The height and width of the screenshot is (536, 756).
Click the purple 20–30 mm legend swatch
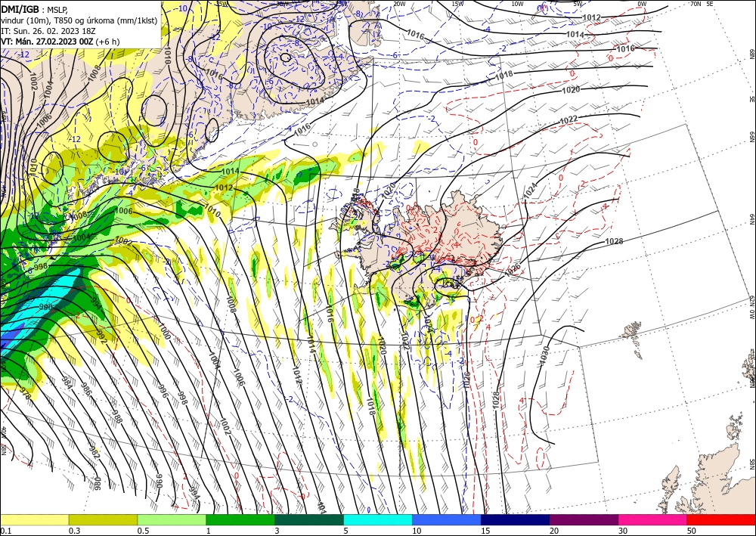[x=584, y=519]
